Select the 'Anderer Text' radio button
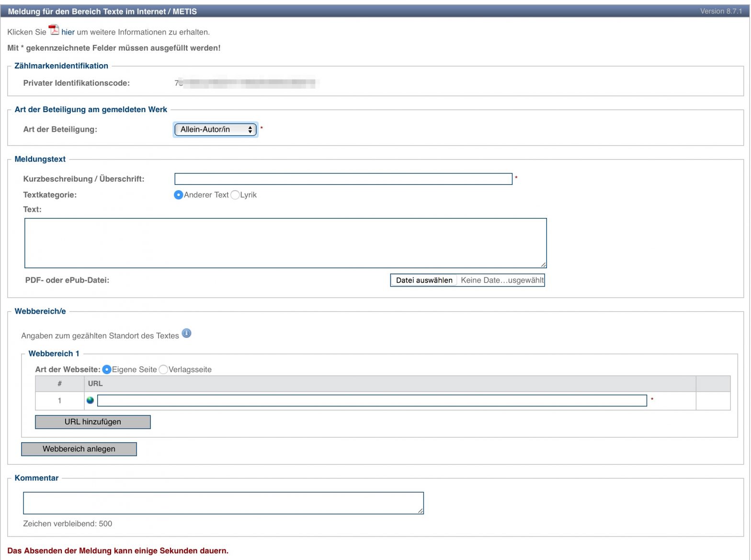Image resolution: width=751 pixels, height=560 pixels. pyautogui.click(x=179, y=195)
